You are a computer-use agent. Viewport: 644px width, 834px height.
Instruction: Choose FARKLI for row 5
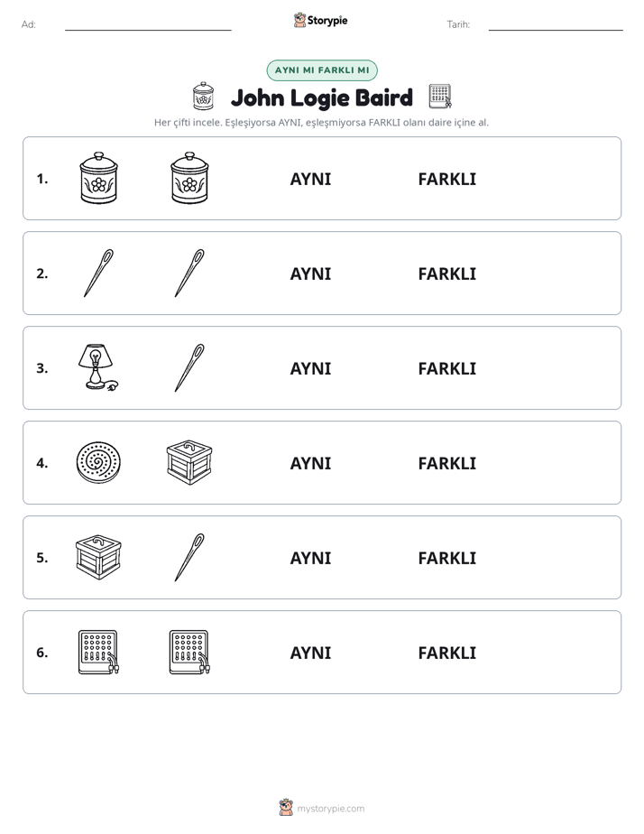pyautogui.click(x=446, y=558)
